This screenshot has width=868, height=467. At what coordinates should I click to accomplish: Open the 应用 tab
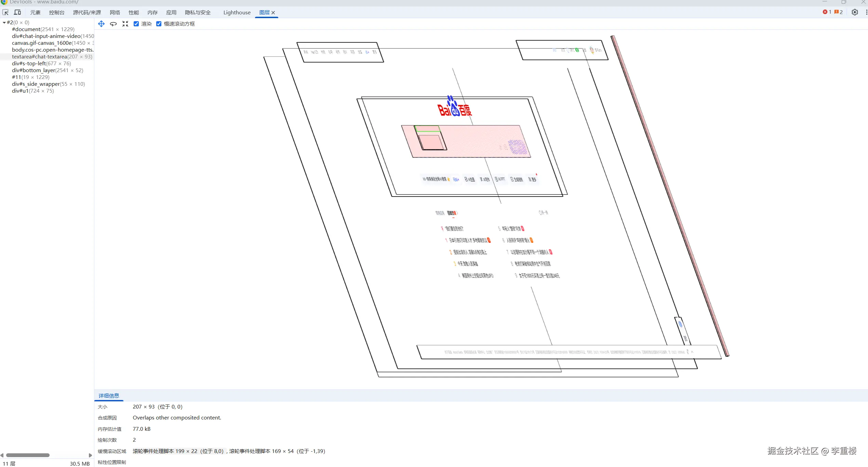point(171,12)
